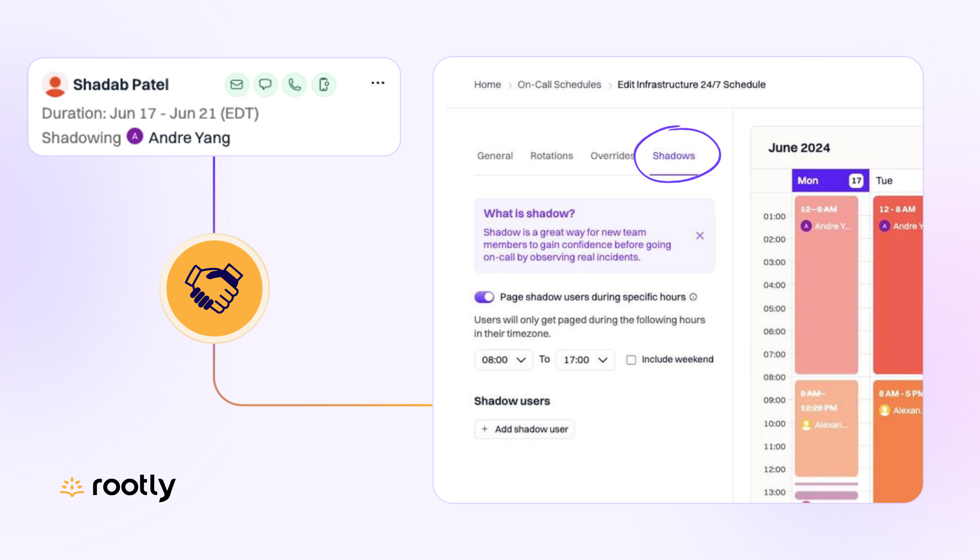Click the chat message icon for Shadab Patel
This screenshot has height=560, width=980.
265,85
